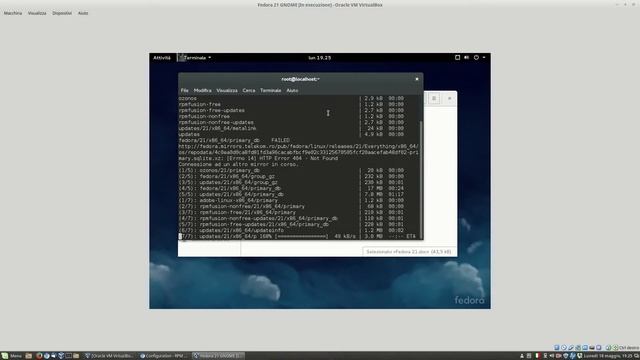Click the VirtualBox shared folders status icon
640x360 pixels.
coord(585,348)
